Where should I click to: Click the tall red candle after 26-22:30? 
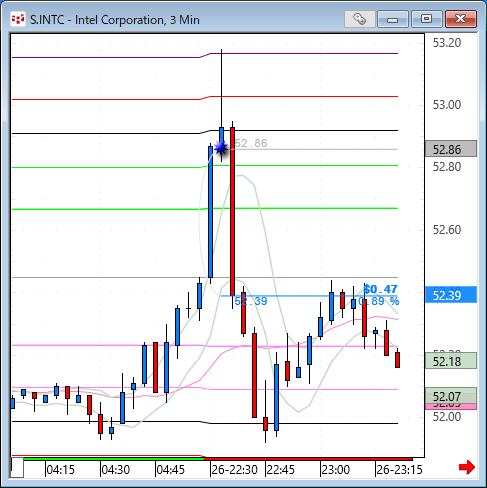[232, 211]
